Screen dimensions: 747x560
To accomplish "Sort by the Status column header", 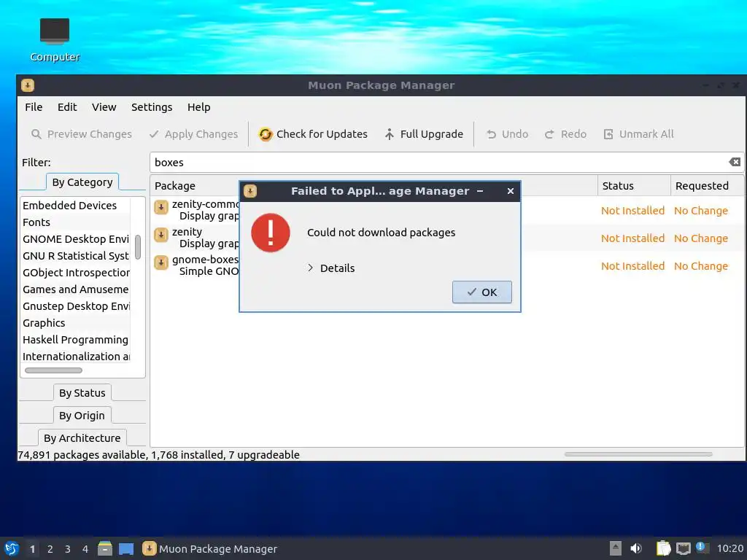I will click(634, 186).
